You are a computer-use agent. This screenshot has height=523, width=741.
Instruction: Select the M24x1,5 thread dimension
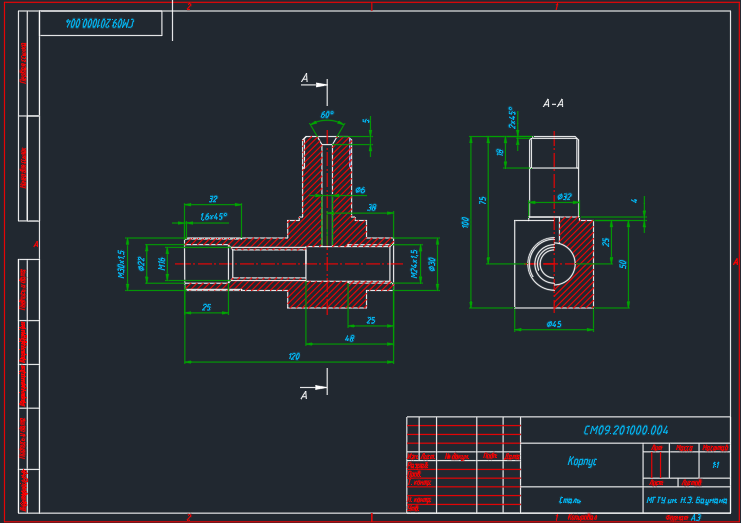(413, 265)
